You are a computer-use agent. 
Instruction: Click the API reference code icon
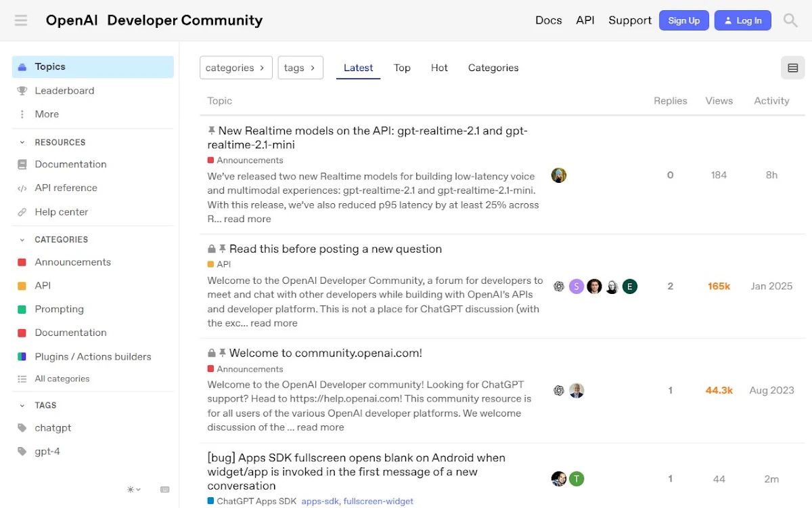22,188
